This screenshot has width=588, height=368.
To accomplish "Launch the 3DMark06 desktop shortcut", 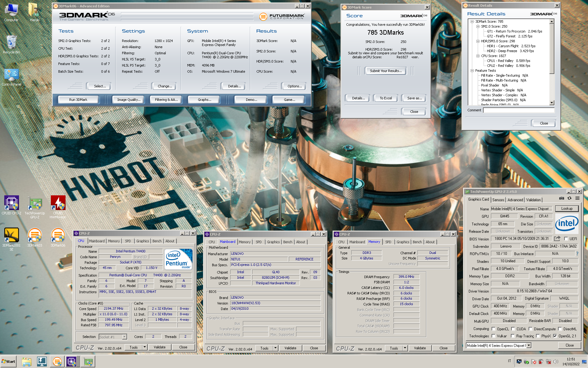I will point(58,237).
